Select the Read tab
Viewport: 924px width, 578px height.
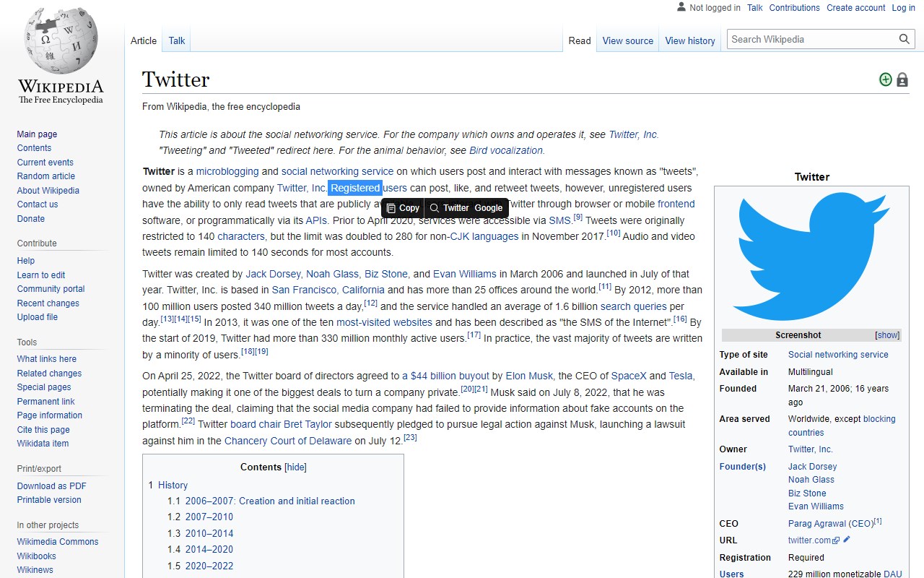click(580, 40)
